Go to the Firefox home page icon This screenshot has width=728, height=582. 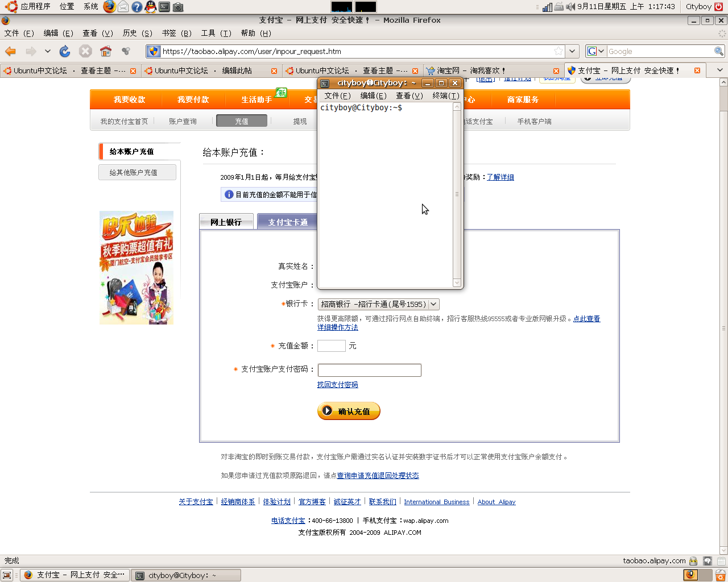point(106,51)
